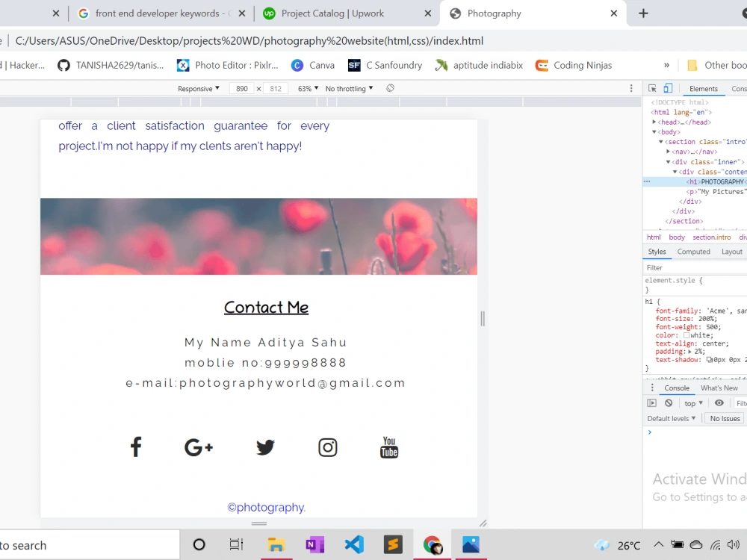Viewport: 747px width, 560px height.
Task: Open the top context dropdown in console
Action: click(x=693, y=403)
